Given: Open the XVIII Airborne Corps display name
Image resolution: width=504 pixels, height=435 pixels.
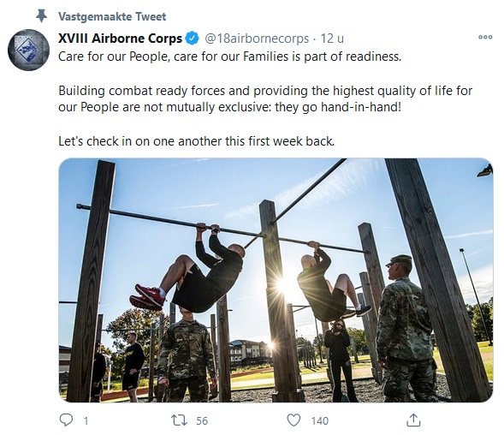Looking at the screenshot, I should [x=120, y=39].
